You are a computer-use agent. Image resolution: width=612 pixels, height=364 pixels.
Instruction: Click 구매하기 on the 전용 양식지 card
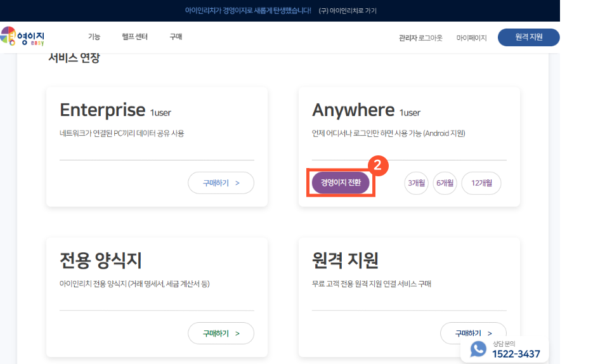tap(221, 333)
